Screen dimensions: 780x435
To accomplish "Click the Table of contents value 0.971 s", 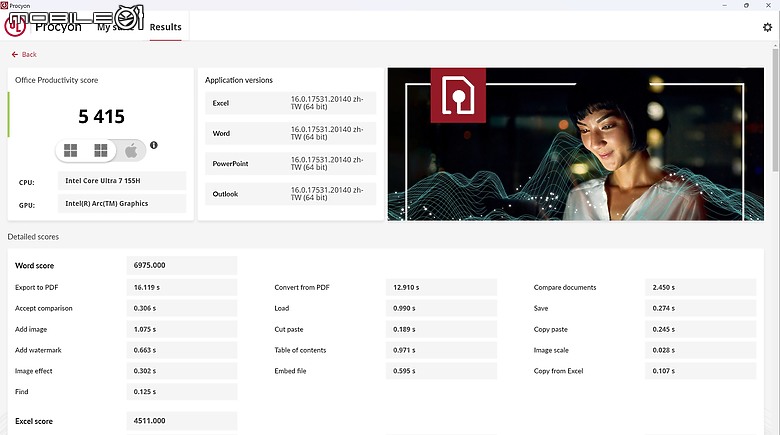I will point(441,350).
